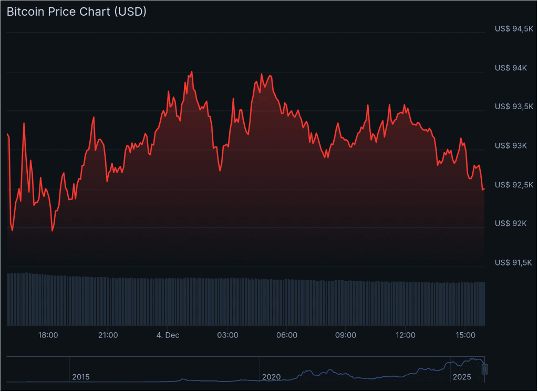
Task: Select the 2020 marker in the navigator timeline
Action: pos(272,377)
